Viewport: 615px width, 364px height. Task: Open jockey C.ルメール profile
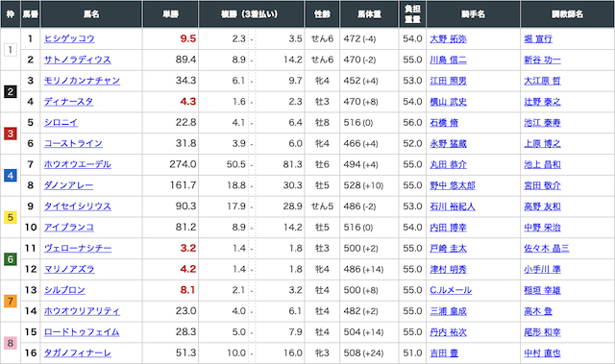[451, 290]
